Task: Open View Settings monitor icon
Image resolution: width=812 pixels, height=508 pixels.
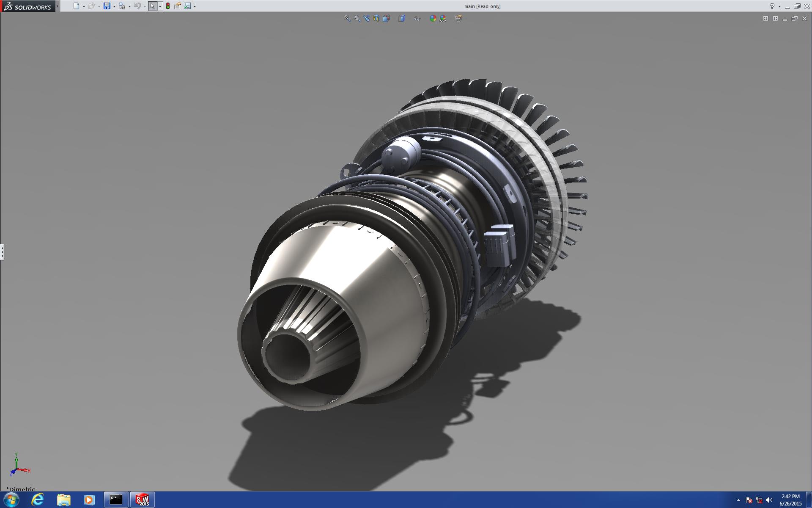Action: pos(458,18)
